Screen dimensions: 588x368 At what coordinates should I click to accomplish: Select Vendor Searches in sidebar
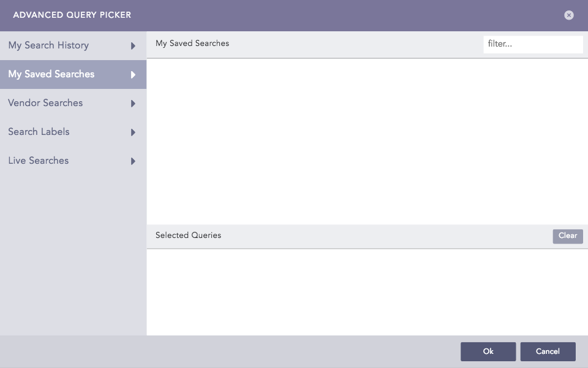pos(45,103)
